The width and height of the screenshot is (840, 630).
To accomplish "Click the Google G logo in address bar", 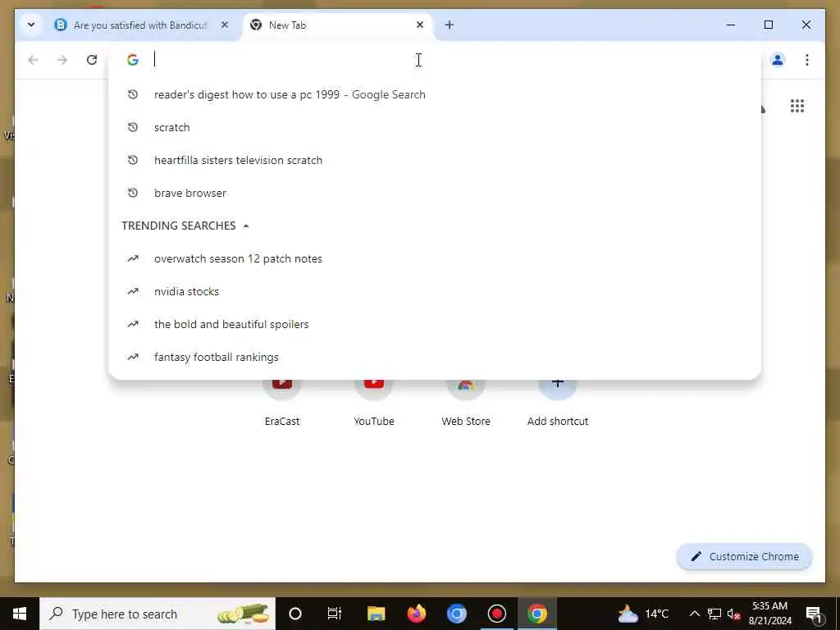I will [133, 59].
